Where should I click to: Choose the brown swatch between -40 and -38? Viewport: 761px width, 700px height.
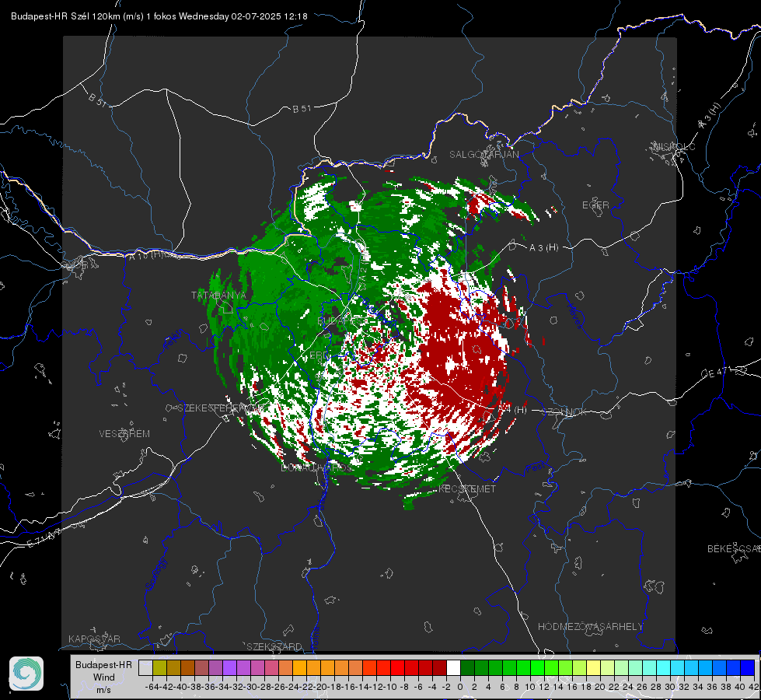point(187,668)
